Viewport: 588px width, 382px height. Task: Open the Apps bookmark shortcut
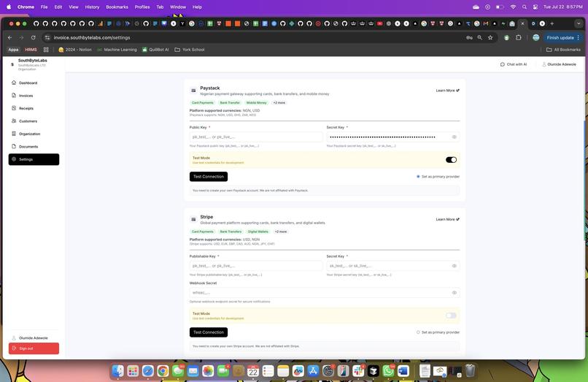(13, 50)
